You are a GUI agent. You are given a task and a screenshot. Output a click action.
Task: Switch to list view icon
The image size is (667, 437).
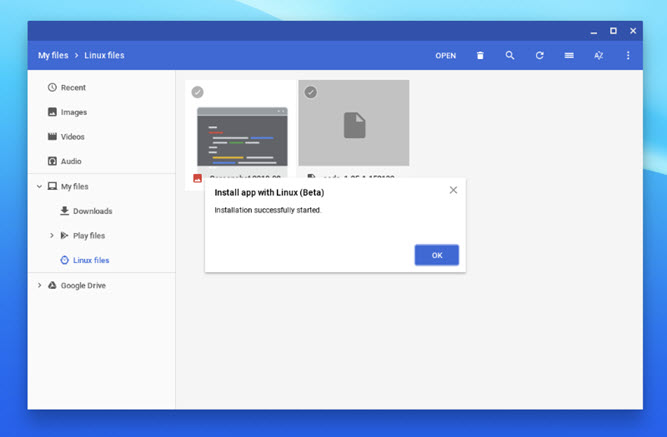pyautogui.click(x=569, y=56)
